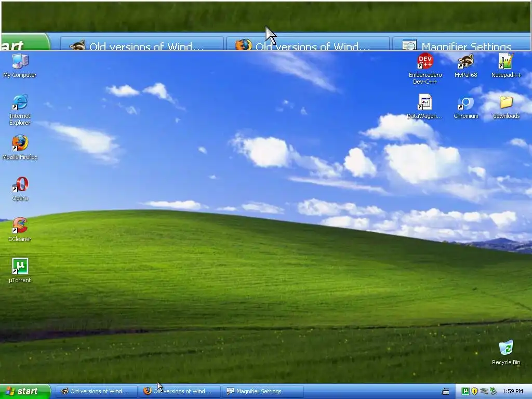Select the Recycle Bin icon
The width and height of the screenshot is (532, 399).
[506, 353]
